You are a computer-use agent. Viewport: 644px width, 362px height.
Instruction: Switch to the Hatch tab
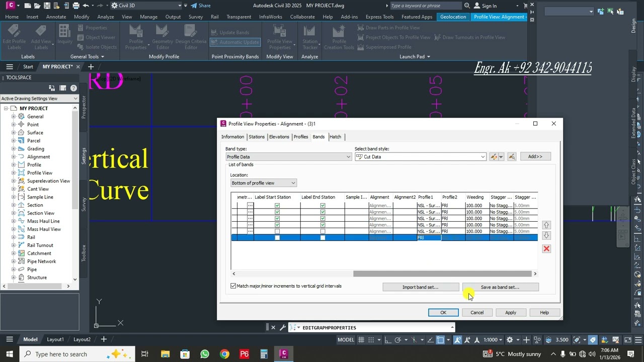335,137
